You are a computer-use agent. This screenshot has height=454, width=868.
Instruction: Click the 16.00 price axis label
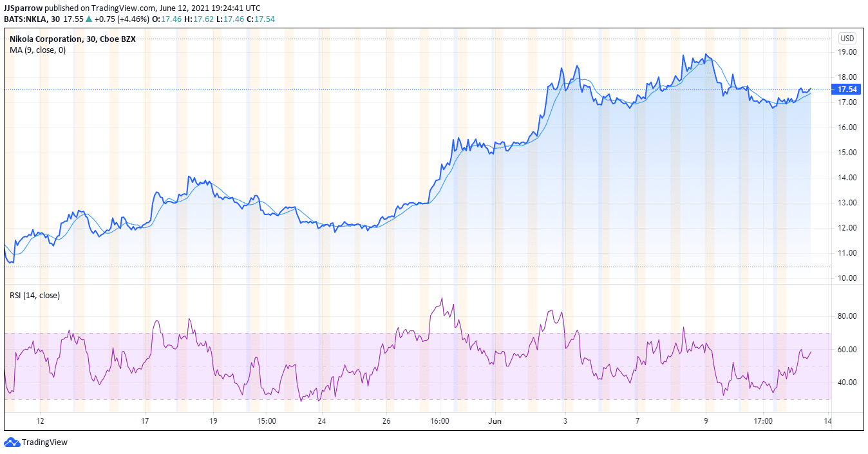[x=847, y=128]
